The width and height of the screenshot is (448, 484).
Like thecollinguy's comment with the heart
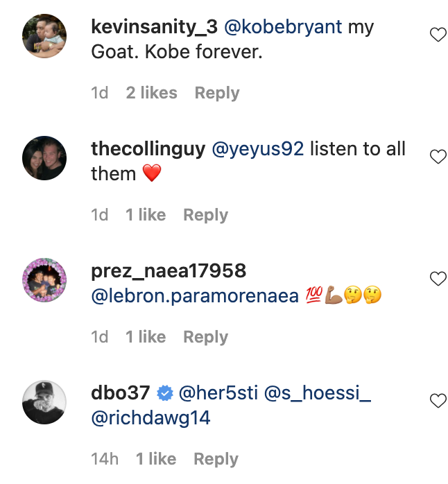coord(438,157)
